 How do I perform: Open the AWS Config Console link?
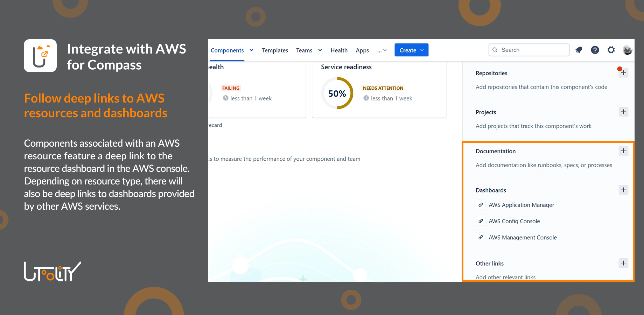click(514, 221)
